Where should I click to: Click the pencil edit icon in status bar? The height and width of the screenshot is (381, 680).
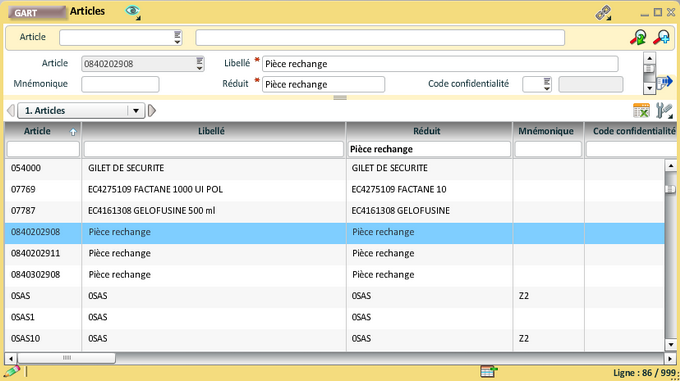(12, 371)
